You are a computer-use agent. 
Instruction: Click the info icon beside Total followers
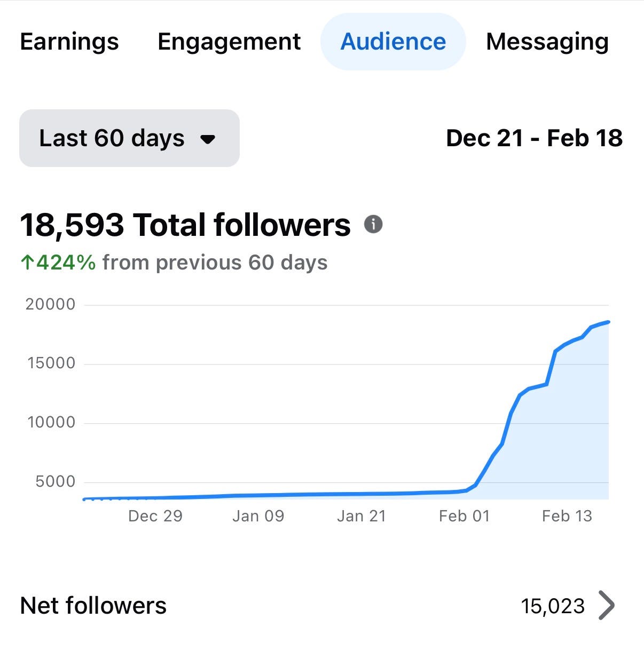point(373,224)
